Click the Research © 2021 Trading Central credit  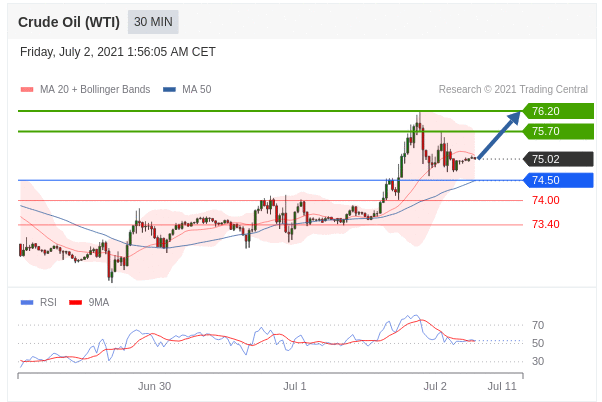coord(513,90)
